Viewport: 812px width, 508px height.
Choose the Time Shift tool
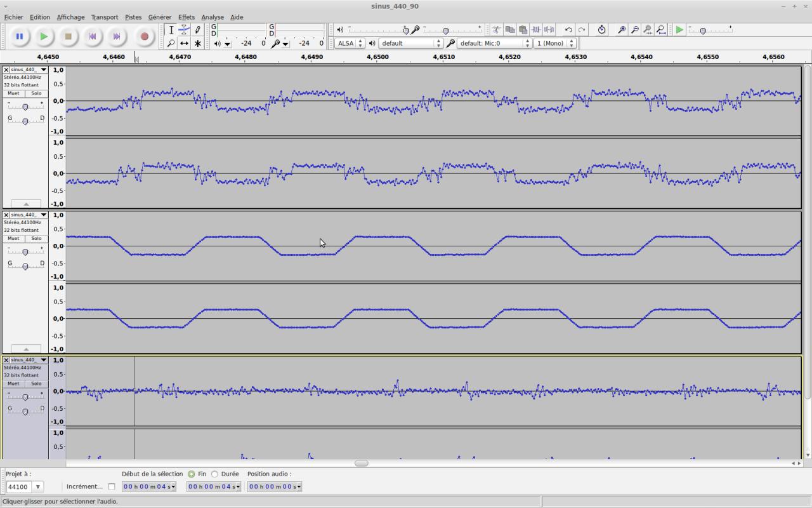(184, 43)
